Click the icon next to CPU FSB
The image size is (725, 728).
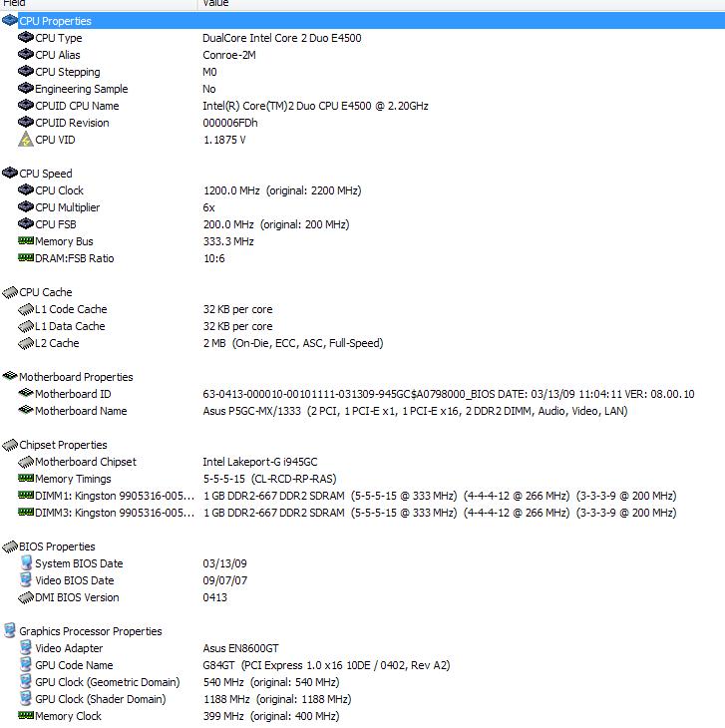(x=26, y=223)
